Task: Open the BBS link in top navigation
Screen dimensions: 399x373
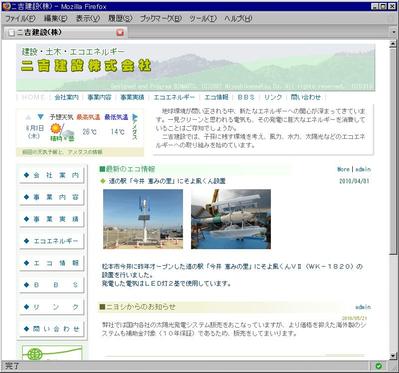Action: [x=246, y=97]
